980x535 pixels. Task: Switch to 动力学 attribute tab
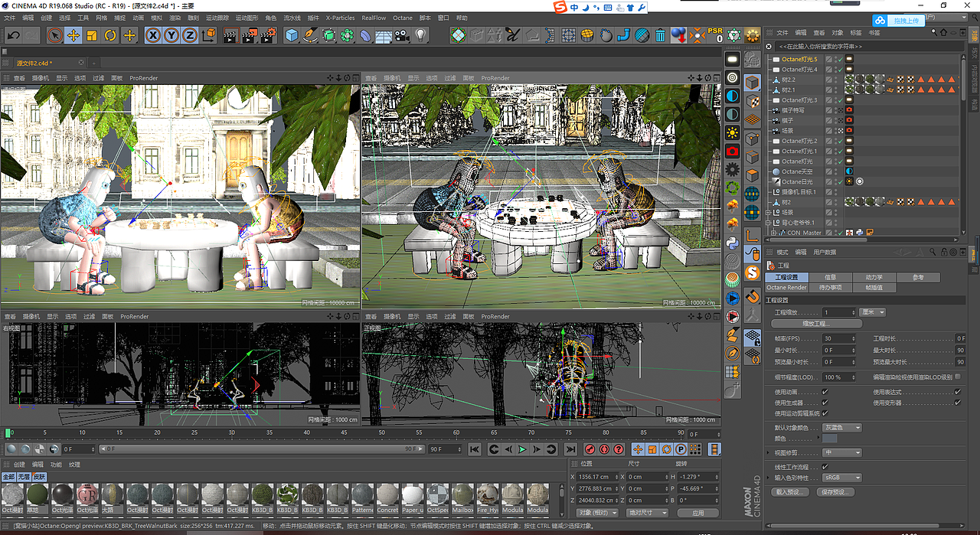874,277
